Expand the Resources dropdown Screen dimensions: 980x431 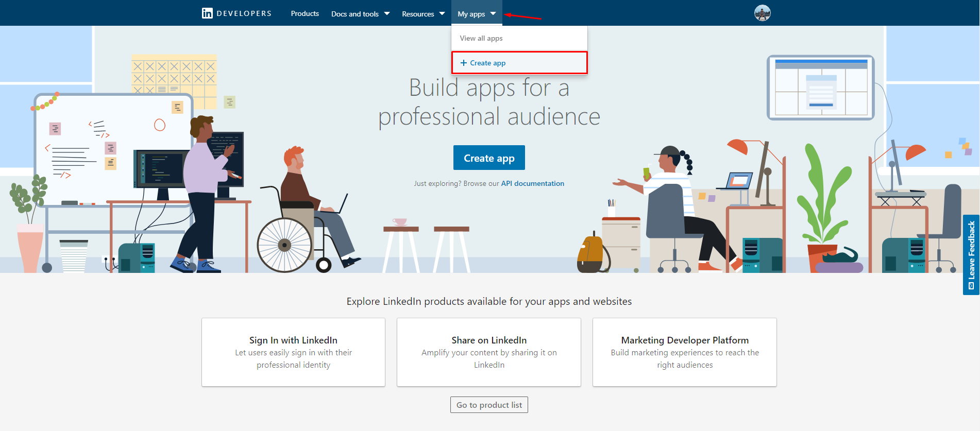coord(423,14)
